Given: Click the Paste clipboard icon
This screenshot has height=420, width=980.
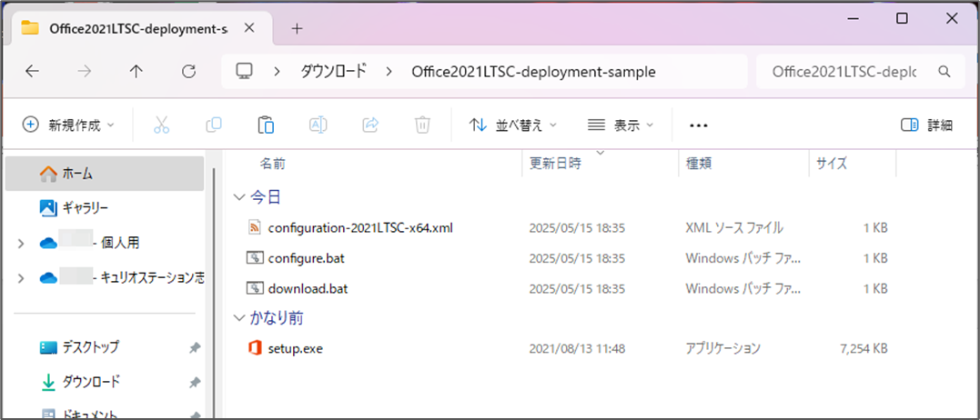Looking at the screenshot, I should tap(267, 125).
